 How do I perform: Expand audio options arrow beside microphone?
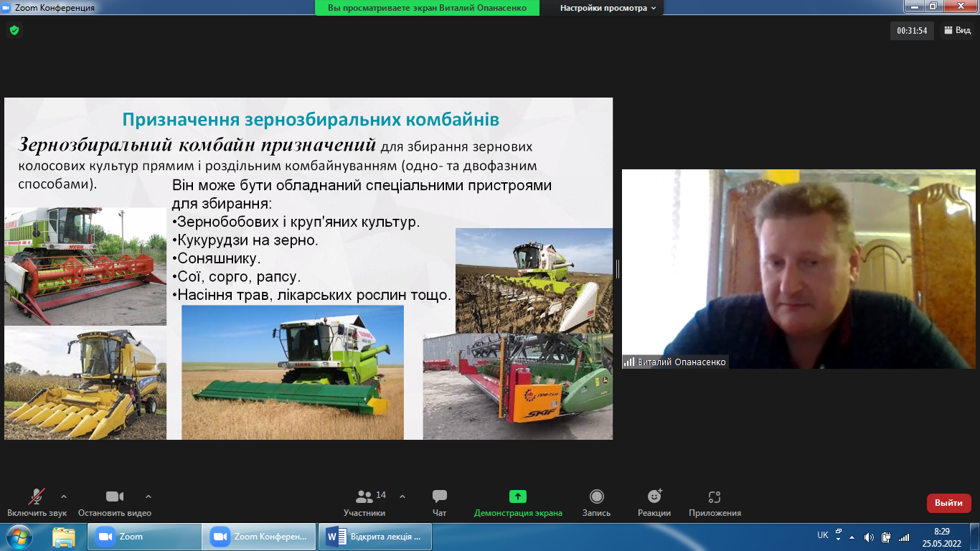coord(64,496)
